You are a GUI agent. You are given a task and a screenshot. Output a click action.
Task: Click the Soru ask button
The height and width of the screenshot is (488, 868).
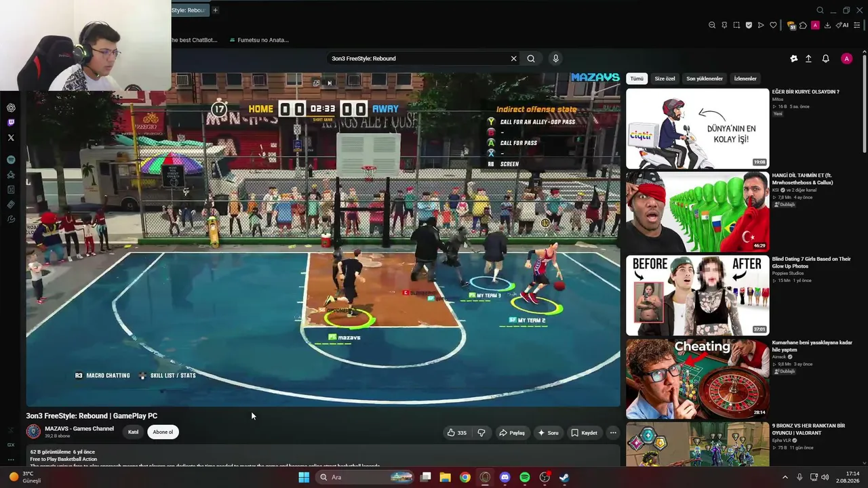click(548, 432)
